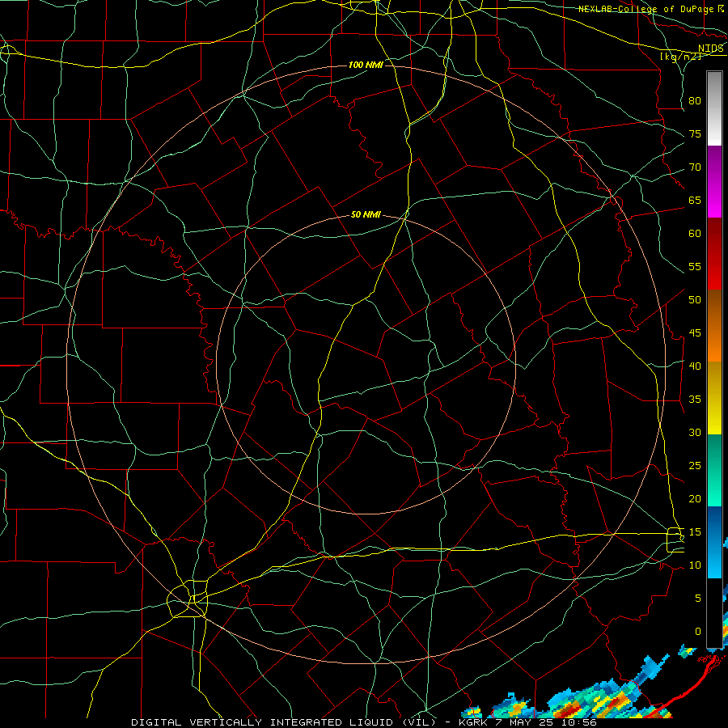728x728 pixels.
Task: Pick the gray-white top segment of color bar
Action: click(714, 108)
